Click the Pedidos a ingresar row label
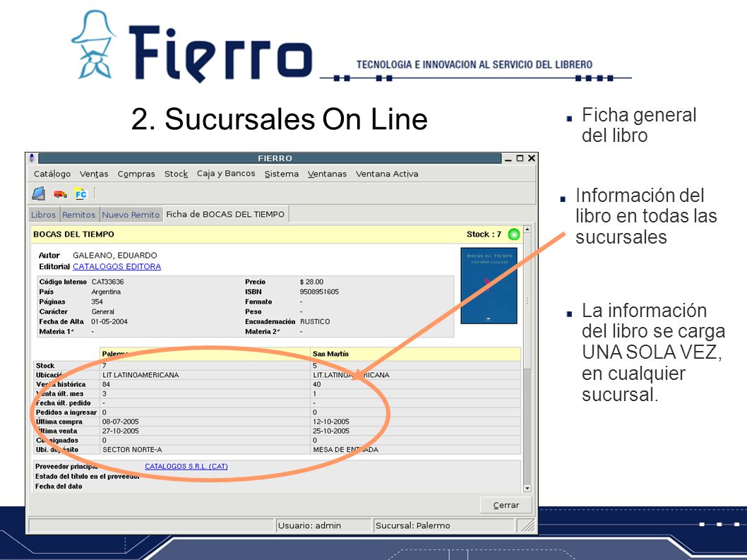The width and height of the screenshot is (747, 560). pyautogui.click(x=66, y=412)
